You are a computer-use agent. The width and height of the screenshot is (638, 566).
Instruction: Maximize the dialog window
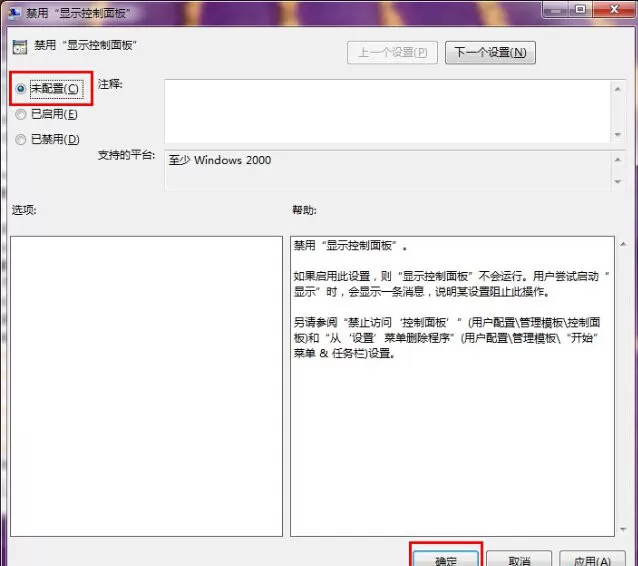tap(580, 9)
